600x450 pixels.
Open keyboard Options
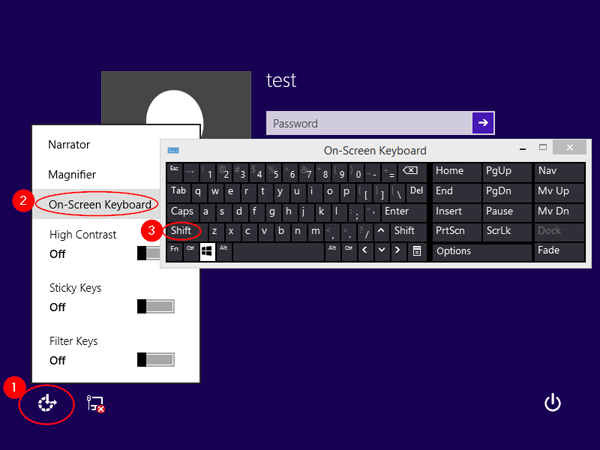coord(480,250)
